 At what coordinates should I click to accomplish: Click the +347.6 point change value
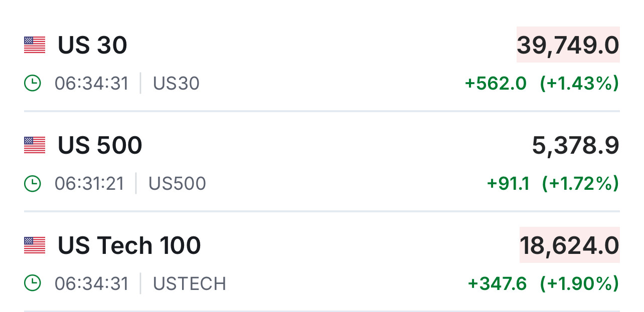pos(497,284)
